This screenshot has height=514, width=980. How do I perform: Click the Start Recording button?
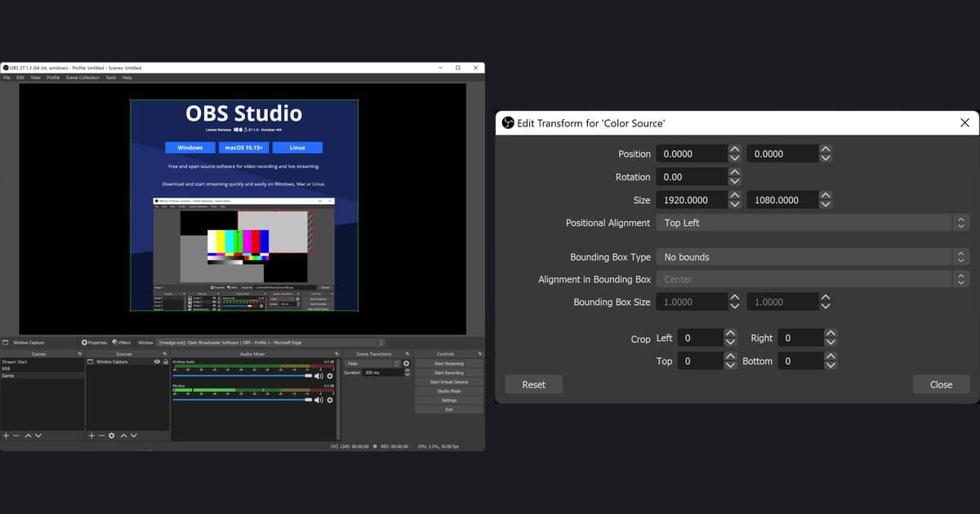[449, 373]
